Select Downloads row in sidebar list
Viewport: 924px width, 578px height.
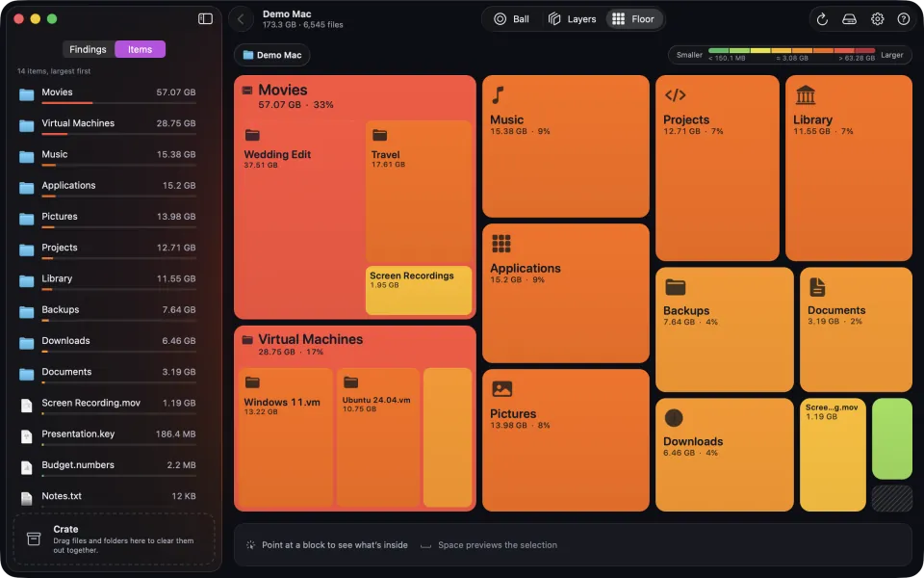(x=107, y=343)
